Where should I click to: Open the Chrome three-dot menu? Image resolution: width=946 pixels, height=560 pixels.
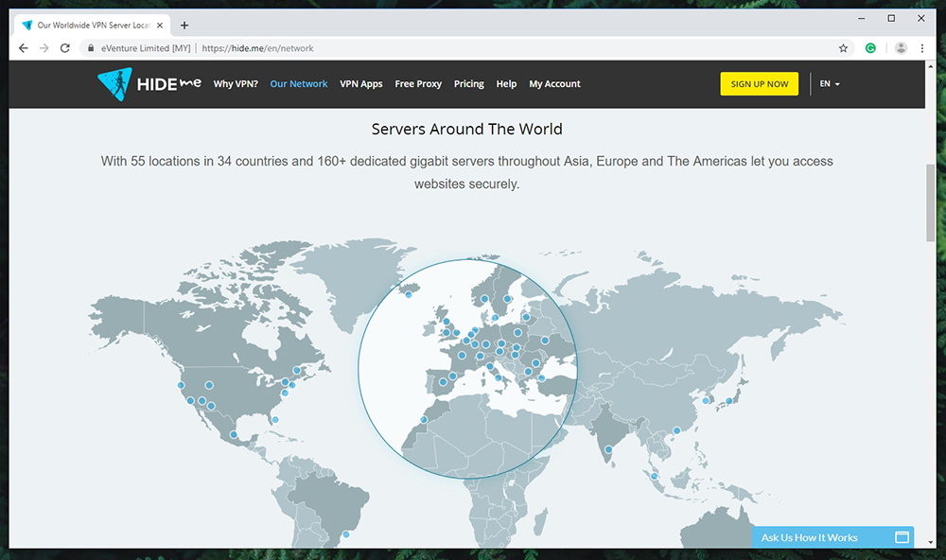(x=921, y=48)
